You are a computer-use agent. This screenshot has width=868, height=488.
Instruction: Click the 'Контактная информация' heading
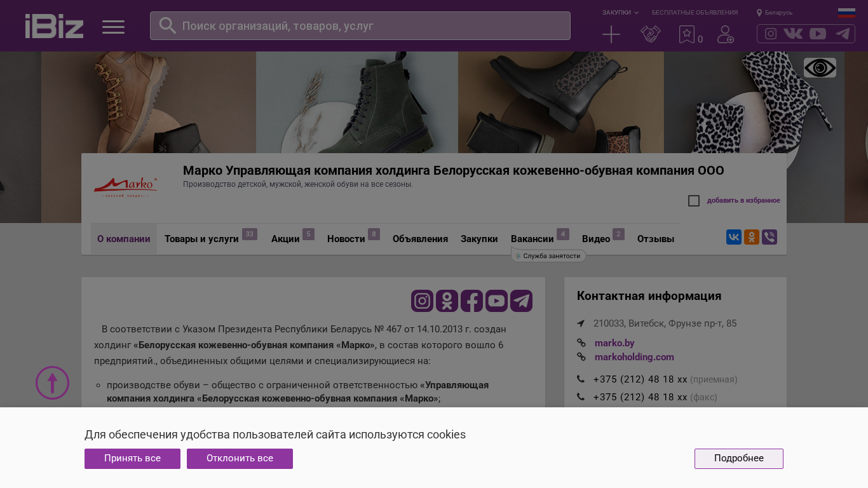[x=649, y=296]
